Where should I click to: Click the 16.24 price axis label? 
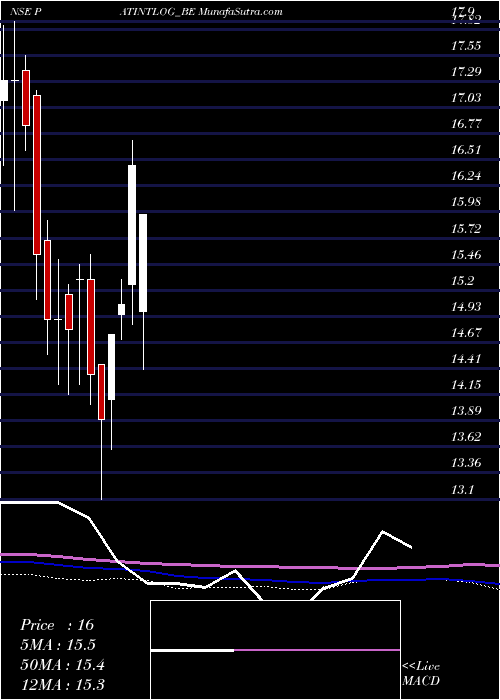coord(466,175)
